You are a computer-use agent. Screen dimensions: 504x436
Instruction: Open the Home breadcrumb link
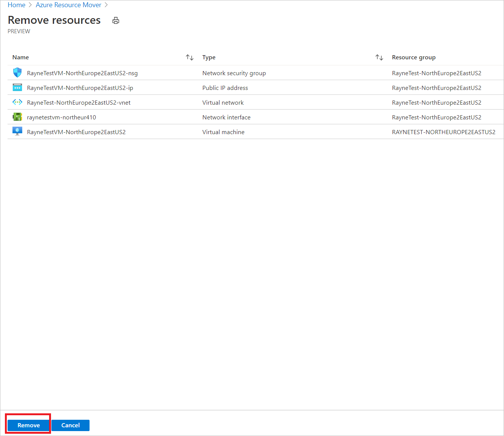(x=16, y=5)
